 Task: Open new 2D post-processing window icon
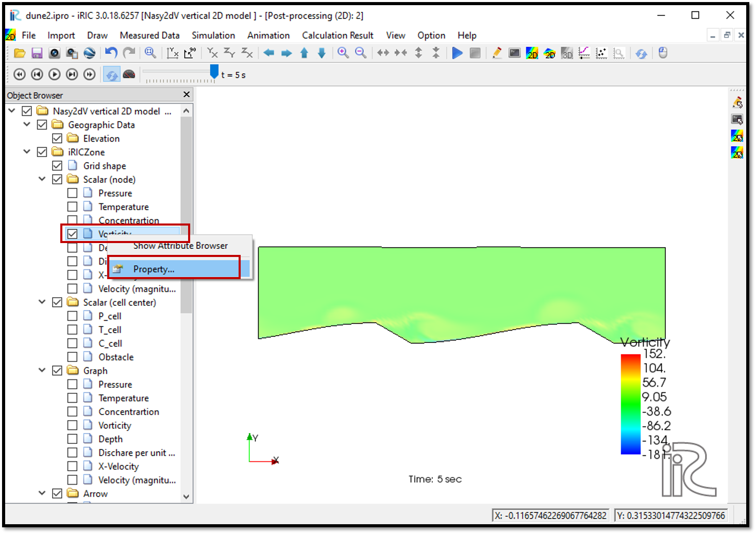pos(532,53)
